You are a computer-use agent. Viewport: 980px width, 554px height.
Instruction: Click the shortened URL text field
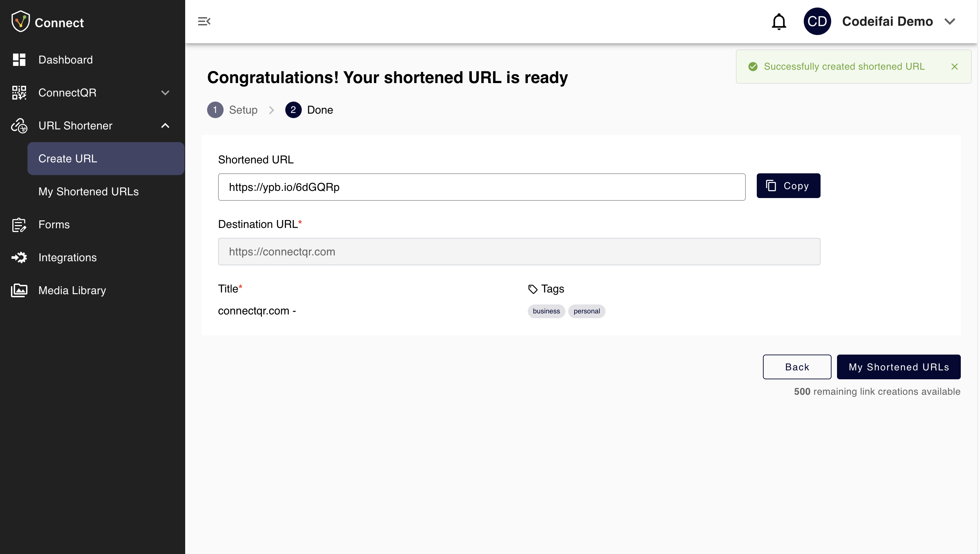coord(481,187)
